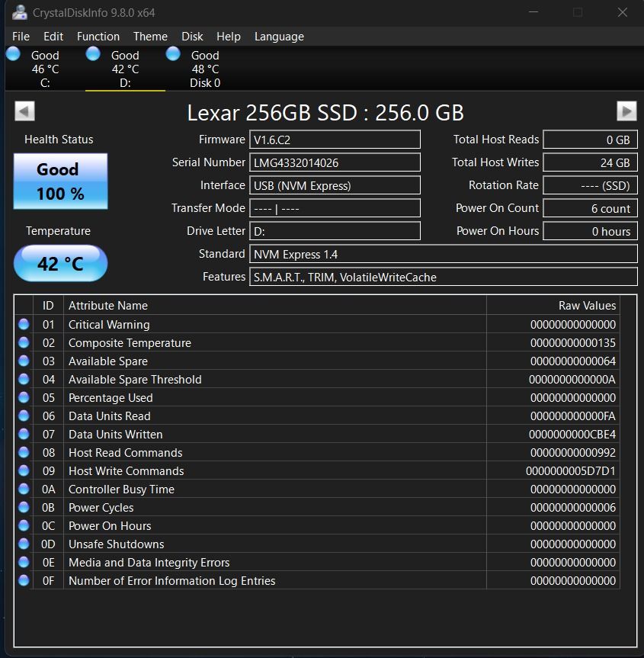This screenshot has width=644, height=658.
Task: Select the C: drive tab
Action: 45,69
